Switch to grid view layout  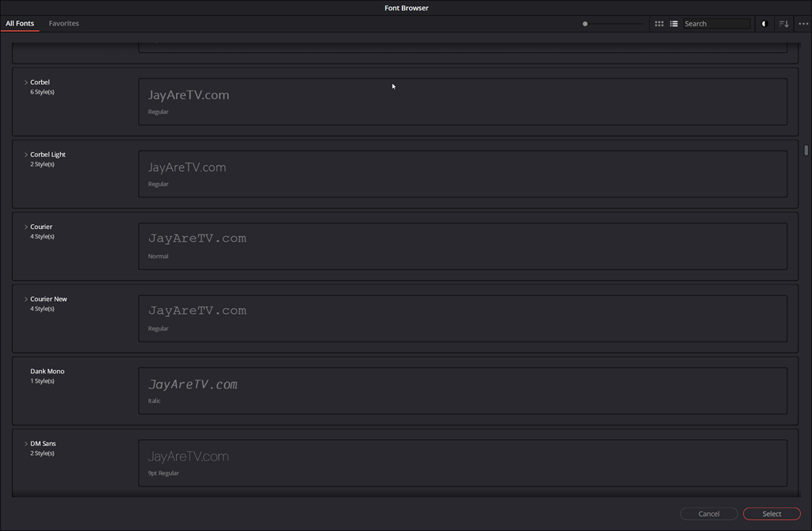point(659,24)
